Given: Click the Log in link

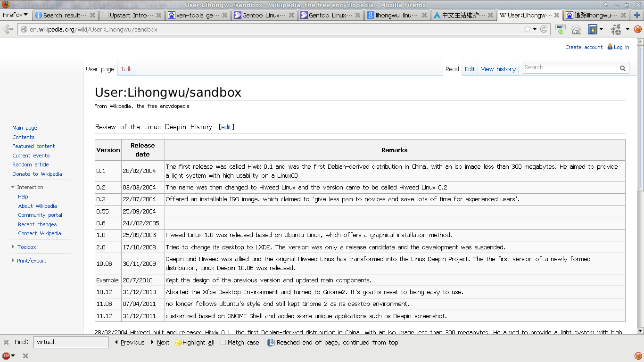Looking at the screenshot, I should 621,47.
